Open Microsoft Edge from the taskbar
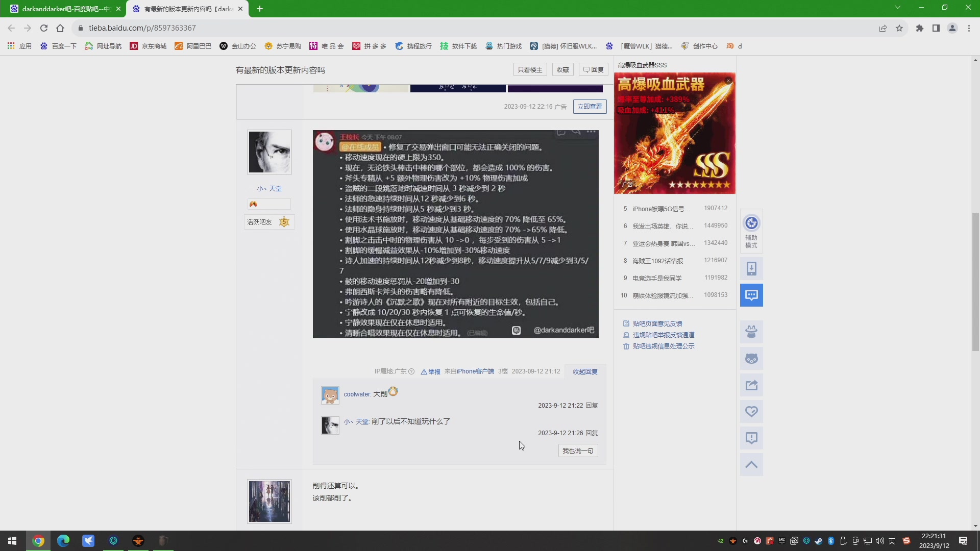The height and width of the screenshot is (551, 980). [63, 541]
